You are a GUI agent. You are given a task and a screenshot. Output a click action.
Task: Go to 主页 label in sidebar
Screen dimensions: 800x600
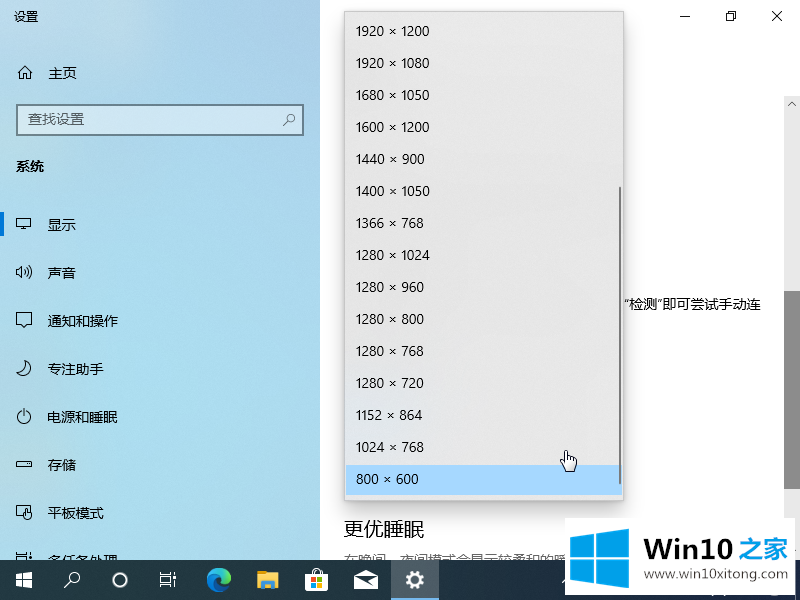62,73
